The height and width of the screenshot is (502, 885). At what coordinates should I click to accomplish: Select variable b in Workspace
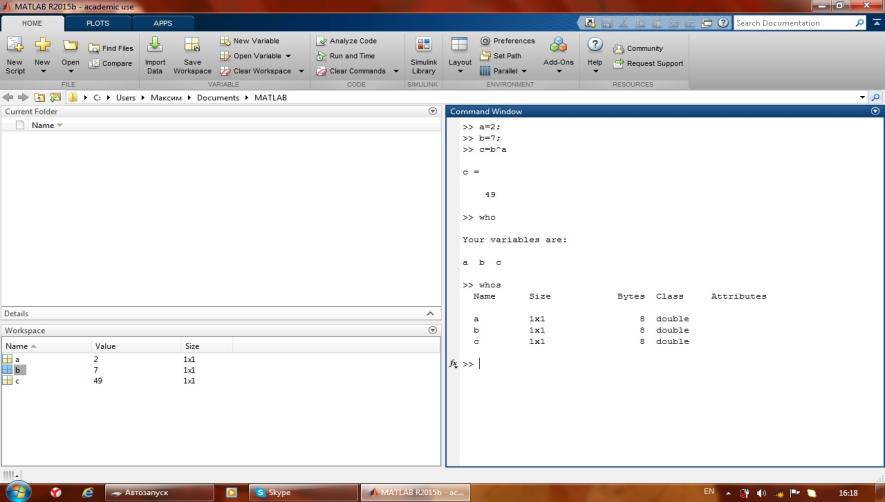pyautogui.click(x=17, y=370)
